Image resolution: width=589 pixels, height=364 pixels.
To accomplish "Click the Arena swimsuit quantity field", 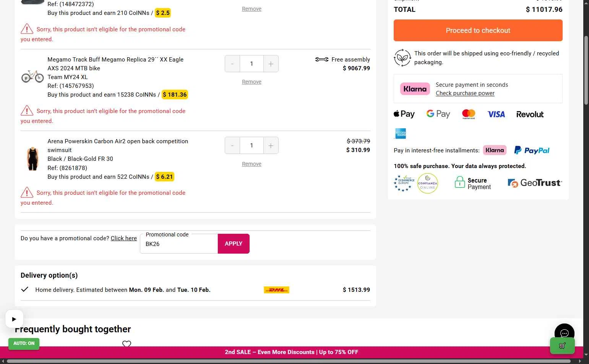I will coord(252,146).
